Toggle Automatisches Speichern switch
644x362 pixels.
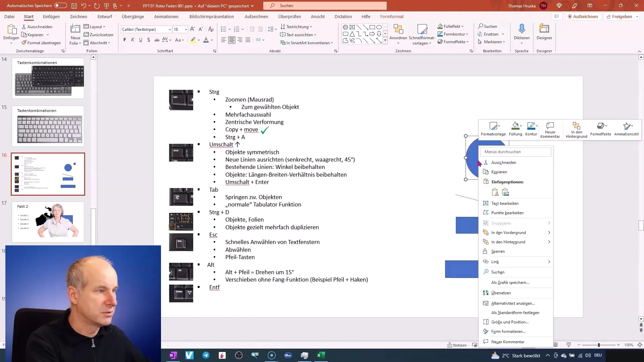point(61,5)
